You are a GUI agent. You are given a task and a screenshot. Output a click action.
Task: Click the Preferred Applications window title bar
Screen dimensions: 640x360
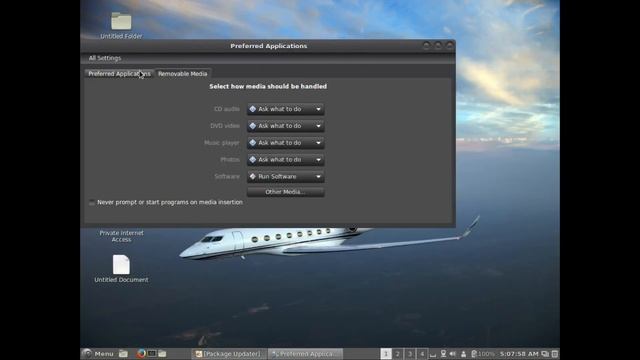tap(268, 46)
